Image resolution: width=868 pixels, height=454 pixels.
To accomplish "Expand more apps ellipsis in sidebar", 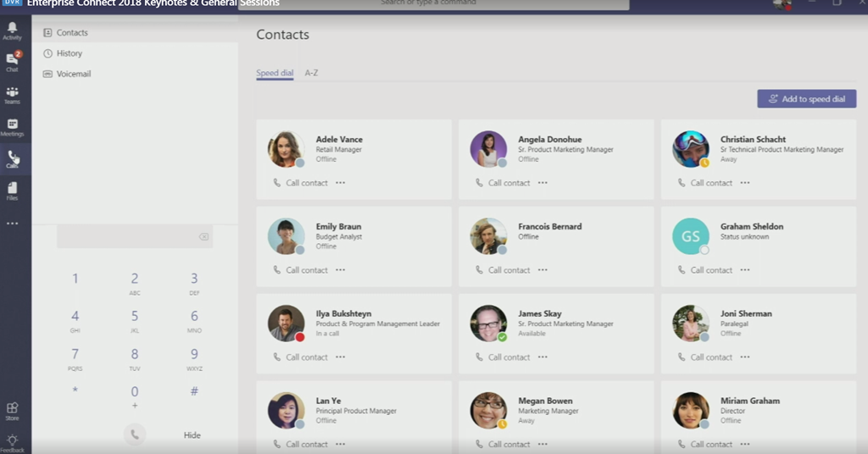I will point(12,224).
